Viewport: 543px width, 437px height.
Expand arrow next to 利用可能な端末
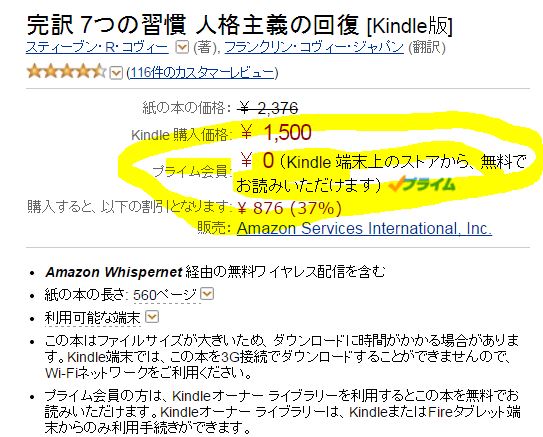152,317
